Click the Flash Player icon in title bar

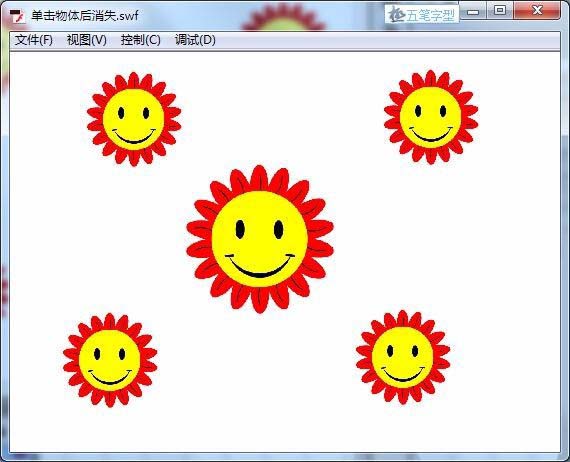pyautogui.click(x=17, y=16)
